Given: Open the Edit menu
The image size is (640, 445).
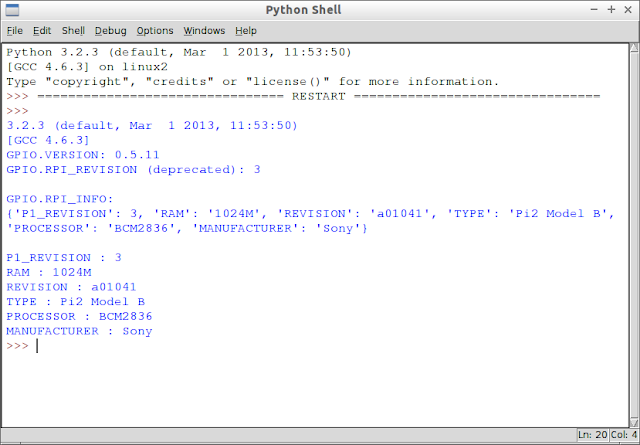Looking at the screenshot, I should coord(42,31).
